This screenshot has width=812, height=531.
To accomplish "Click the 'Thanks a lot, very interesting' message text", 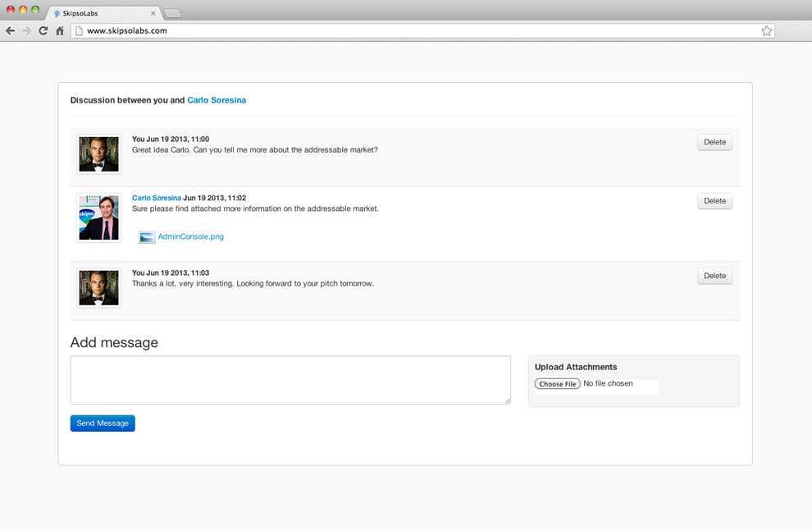I will [x=253, y=283].
